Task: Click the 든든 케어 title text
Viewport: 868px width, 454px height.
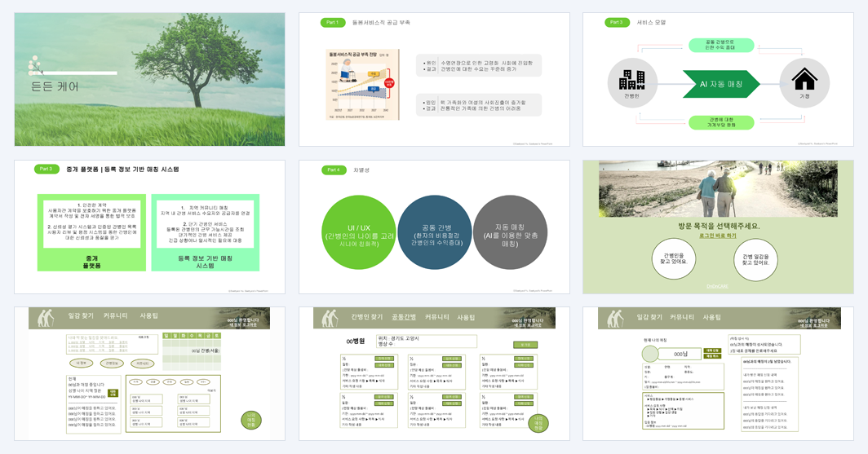Action: (x=55, y=87)
